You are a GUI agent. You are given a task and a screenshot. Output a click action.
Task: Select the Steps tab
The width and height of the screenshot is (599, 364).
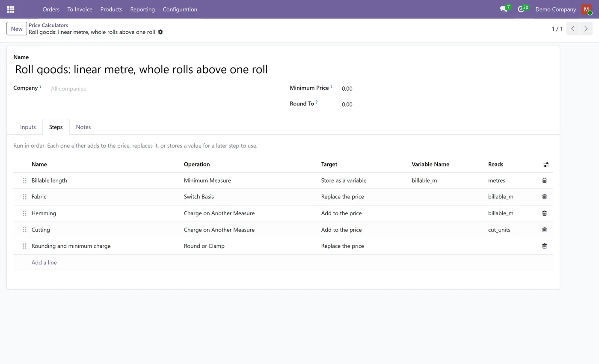click(x=56, y=127)
